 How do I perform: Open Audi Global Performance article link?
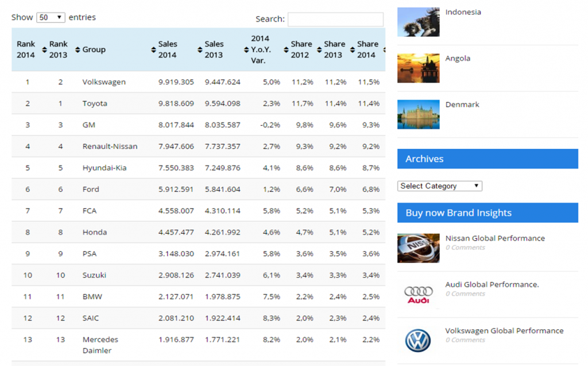(492, 284)
